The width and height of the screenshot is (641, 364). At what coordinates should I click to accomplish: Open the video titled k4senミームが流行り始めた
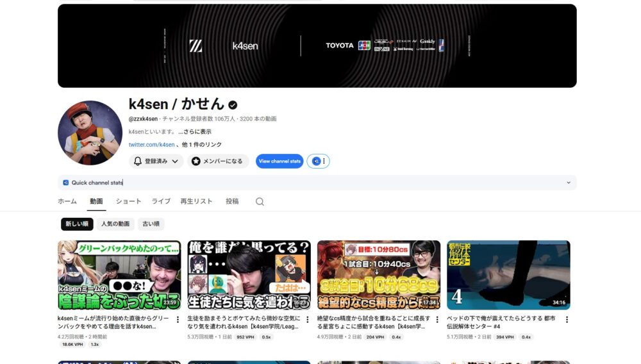tap(113, 322)
